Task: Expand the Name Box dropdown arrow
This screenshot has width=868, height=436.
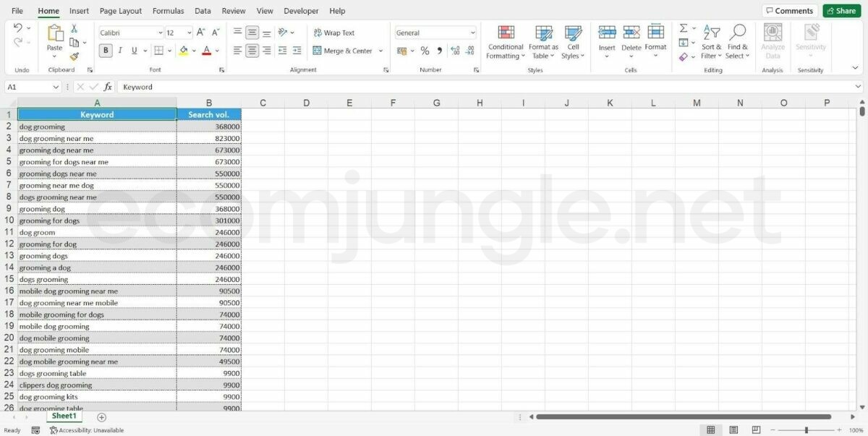Action: tap(56, 87)
